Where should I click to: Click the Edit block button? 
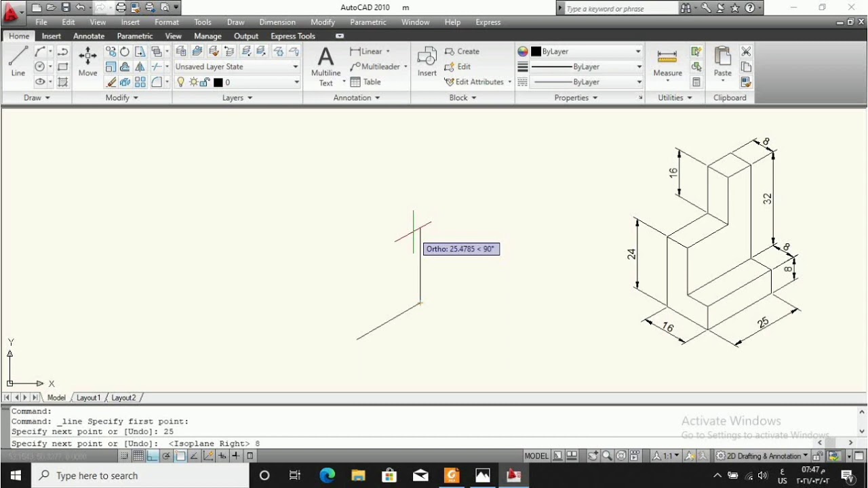tap(458, 66)
